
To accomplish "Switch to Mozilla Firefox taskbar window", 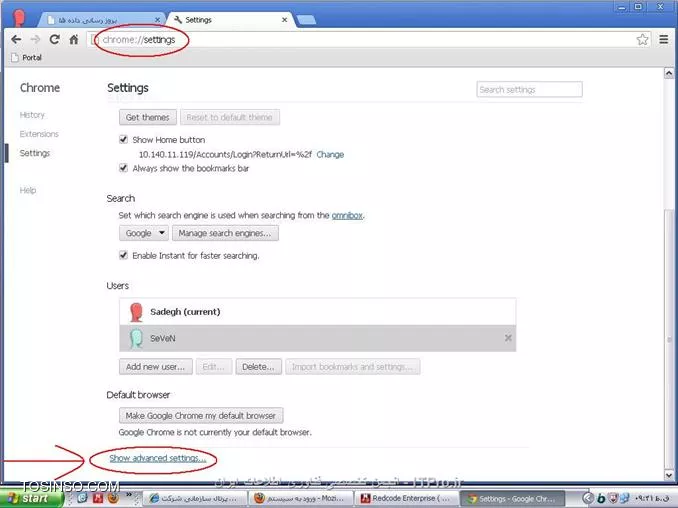I will tap(301, 498).
